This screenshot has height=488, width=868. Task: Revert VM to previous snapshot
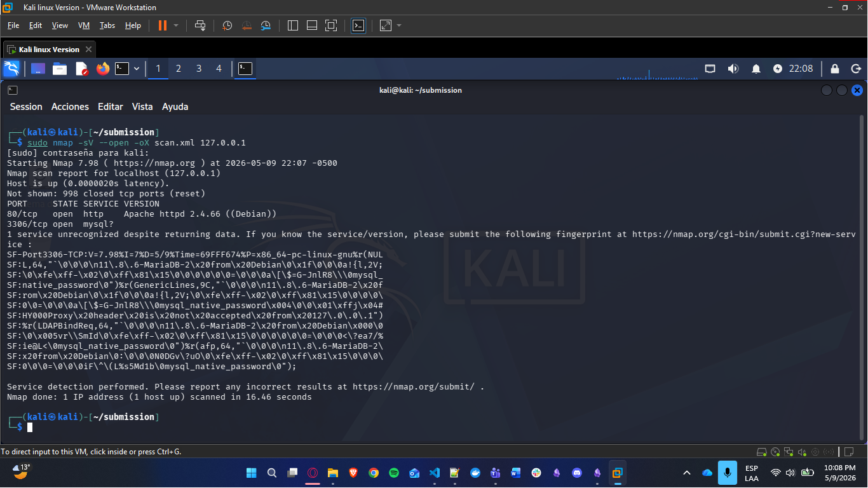247,25
